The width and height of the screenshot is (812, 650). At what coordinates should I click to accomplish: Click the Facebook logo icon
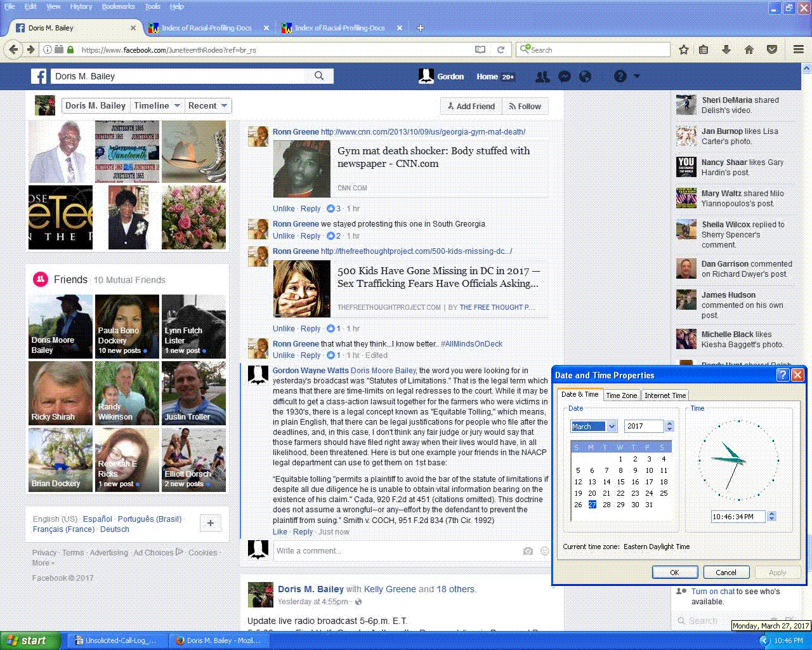(39, 77)
